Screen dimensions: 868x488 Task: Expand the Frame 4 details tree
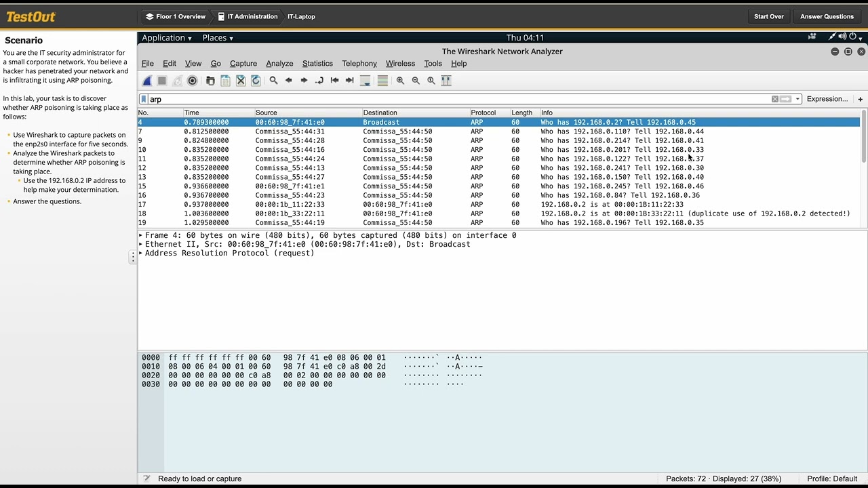140,235
